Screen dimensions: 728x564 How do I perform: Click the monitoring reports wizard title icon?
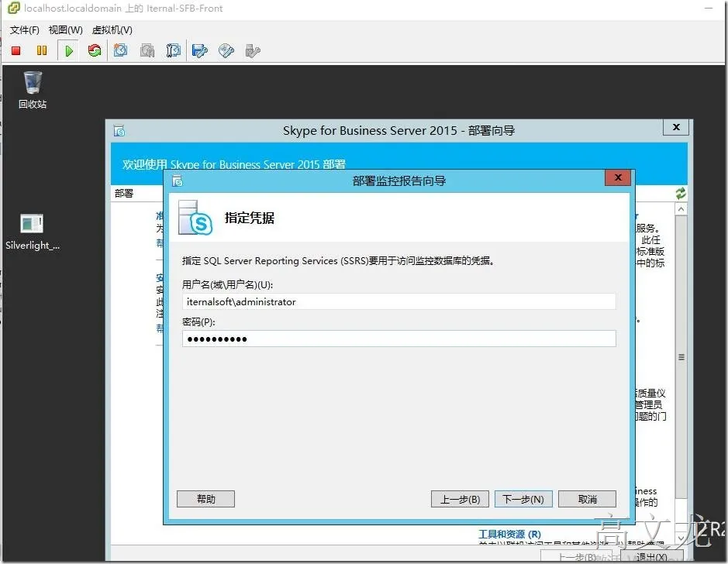(178, 181)
